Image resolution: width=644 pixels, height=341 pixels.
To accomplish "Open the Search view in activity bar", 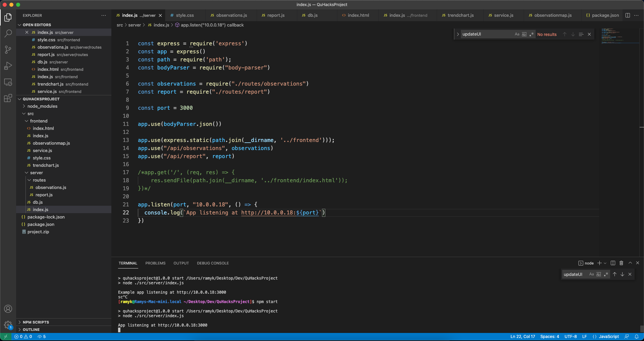I will (x=8, y=33).
